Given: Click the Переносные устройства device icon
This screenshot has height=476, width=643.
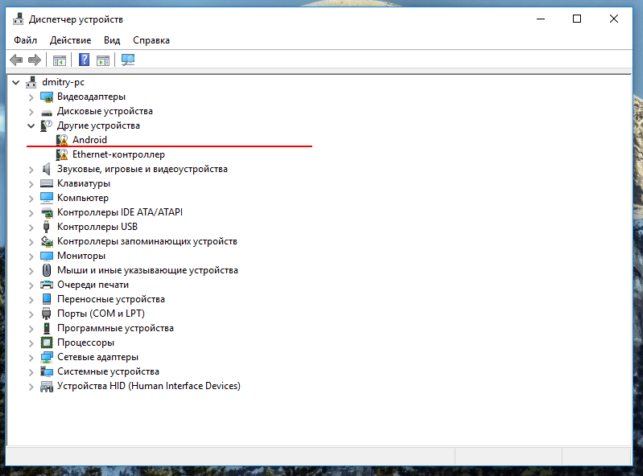Looking at the screenshot, I should click(x=47, y=299).
